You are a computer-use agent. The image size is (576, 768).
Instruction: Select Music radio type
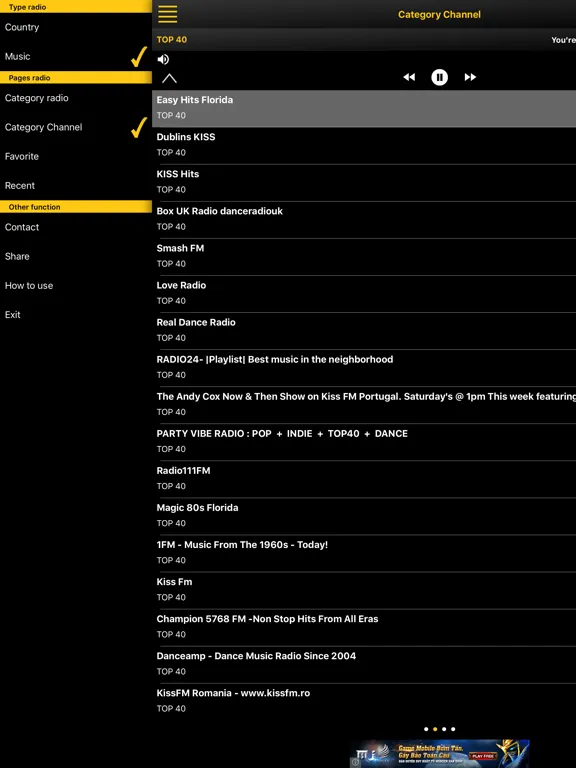point(76,56)
